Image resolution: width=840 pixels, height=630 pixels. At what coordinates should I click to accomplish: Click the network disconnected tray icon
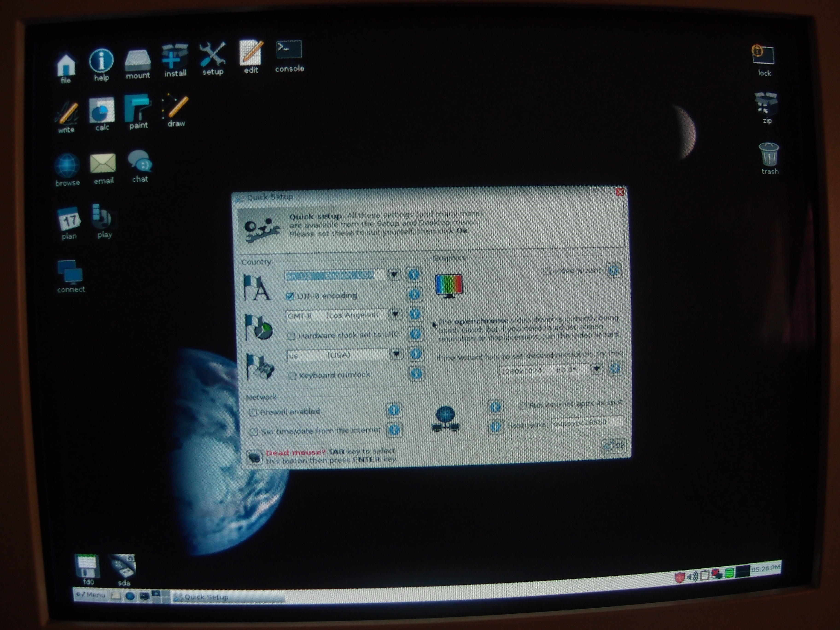[717, 574]
